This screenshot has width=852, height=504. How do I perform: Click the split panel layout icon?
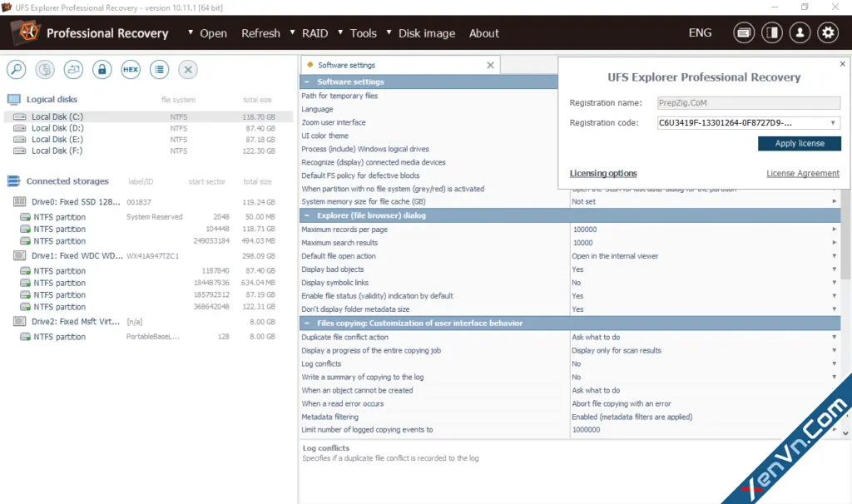772,33
